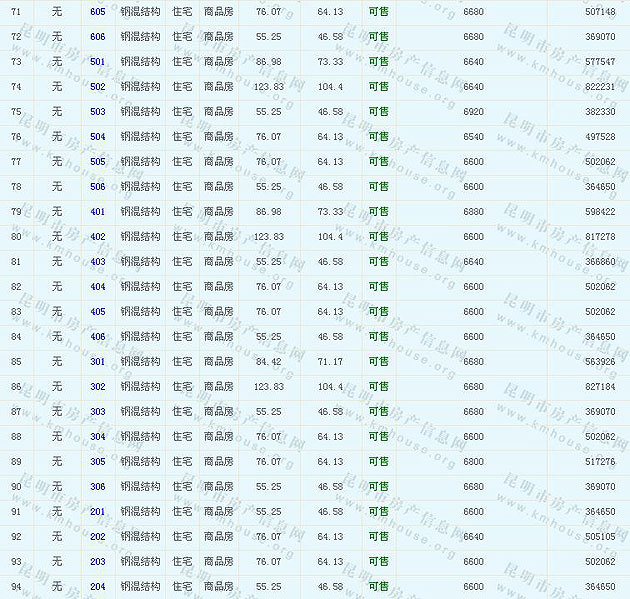Screen dimensions: 630x599
Task: Select room 302 link
Action: pyautogui.click(x=97, y=387)
